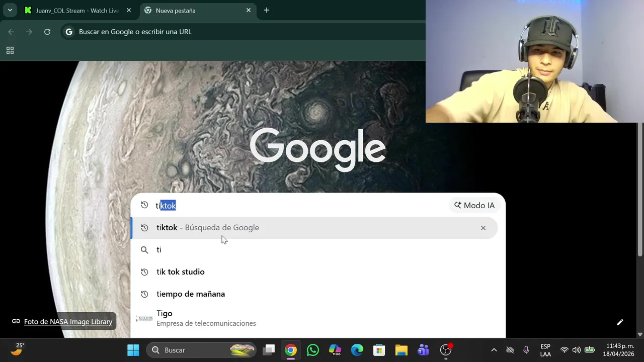Check the battery status icon
The width and height of the screenshot is (644, 362).
590,350
